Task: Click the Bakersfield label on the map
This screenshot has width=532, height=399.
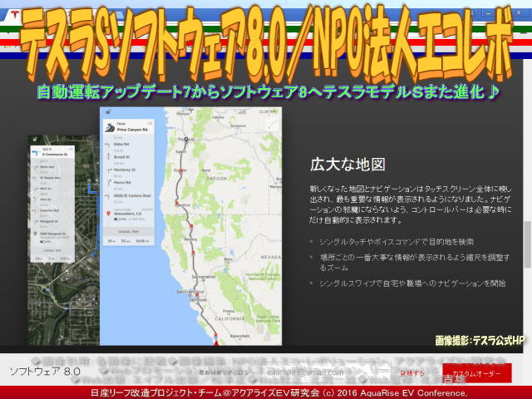Action: point(240,336)
